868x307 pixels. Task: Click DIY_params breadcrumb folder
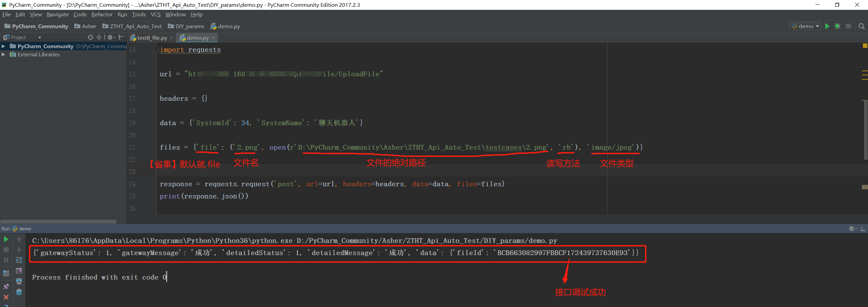click(186, 26)
